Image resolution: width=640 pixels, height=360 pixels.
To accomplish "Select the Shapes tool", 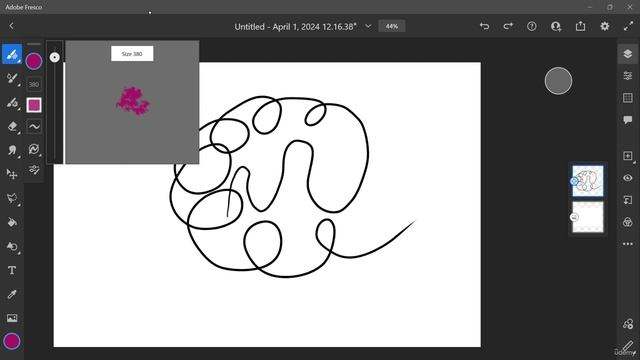I will pyautogui.click(x=12, y=247).
